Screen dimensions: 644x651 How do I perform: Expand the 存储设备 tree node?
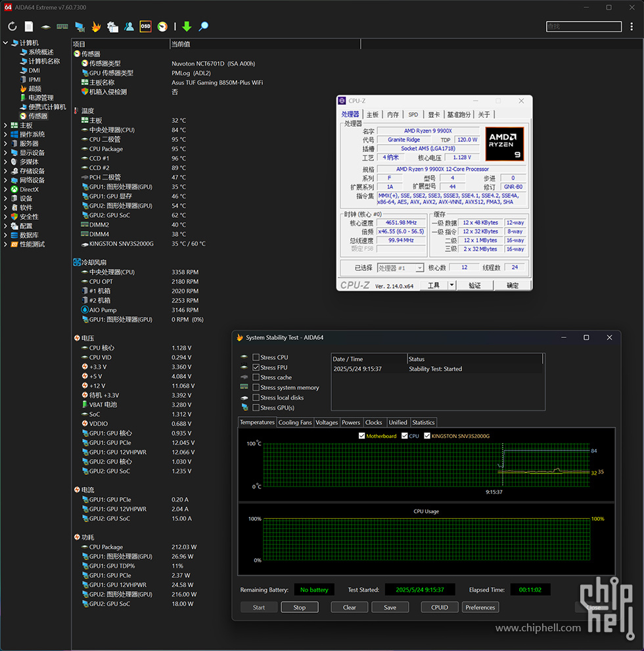(x=5, y=170)
